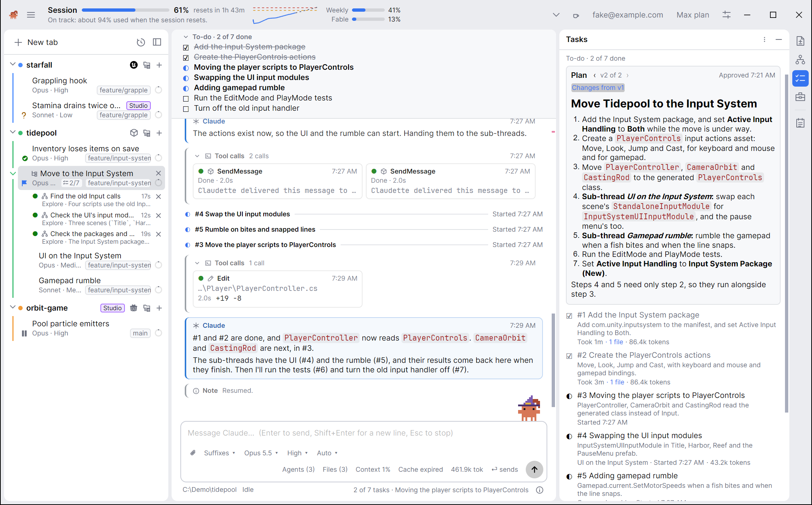Collapse the Tasks panel minimize bar
Screen dimensions: 812x505
[x=779, y=39]
